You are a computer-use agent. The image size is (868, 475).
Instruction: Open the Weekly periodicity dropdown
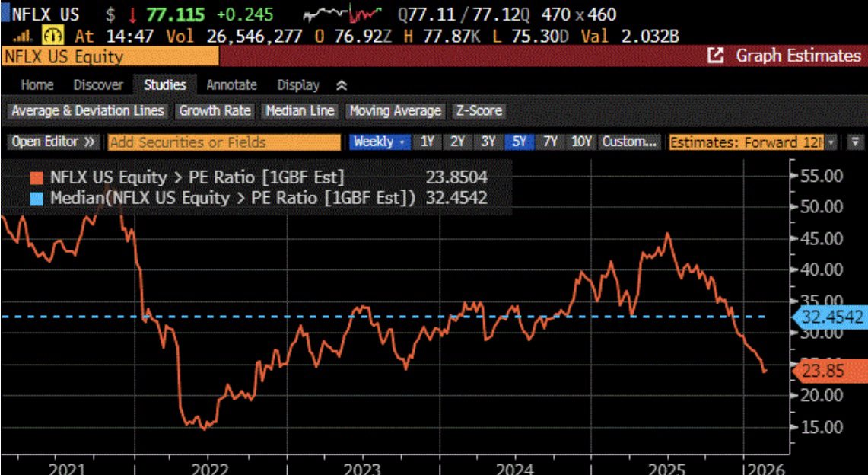379,142
